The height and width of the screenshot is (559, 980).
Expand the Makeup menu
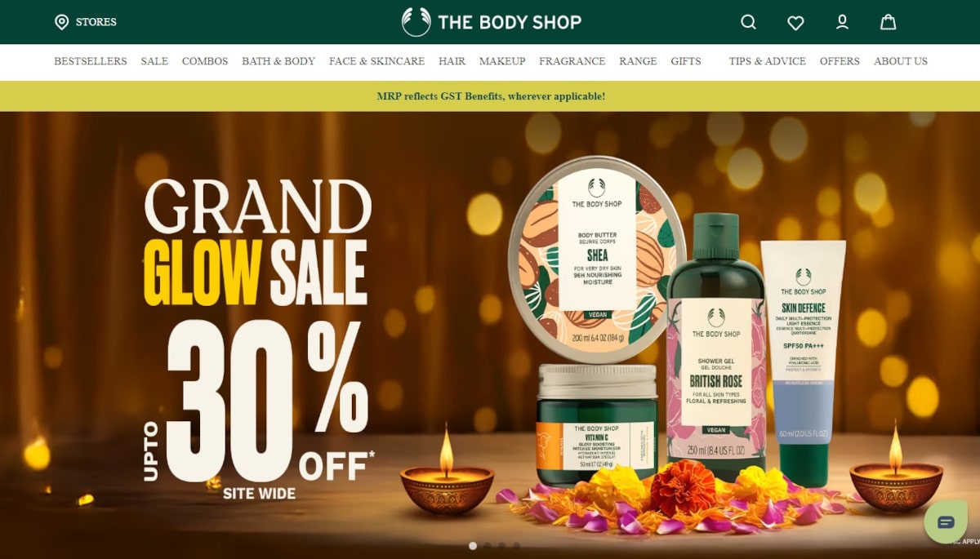point(502,61)
